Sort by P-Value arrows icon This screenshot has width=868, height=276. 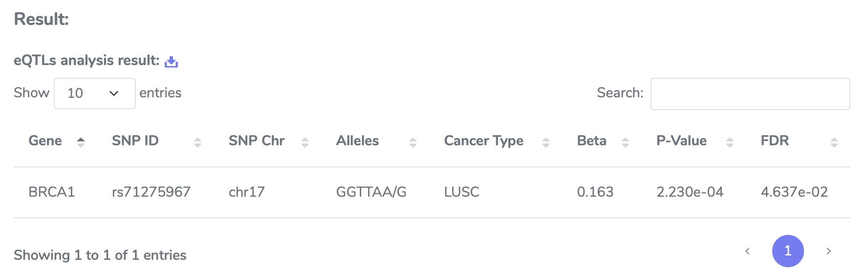730,142
